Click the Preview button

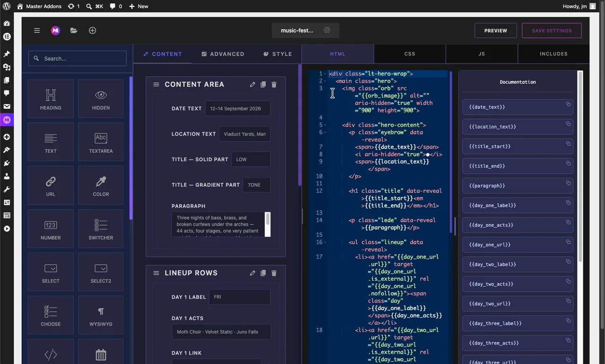pyautogui.click(x=495, y=31)
